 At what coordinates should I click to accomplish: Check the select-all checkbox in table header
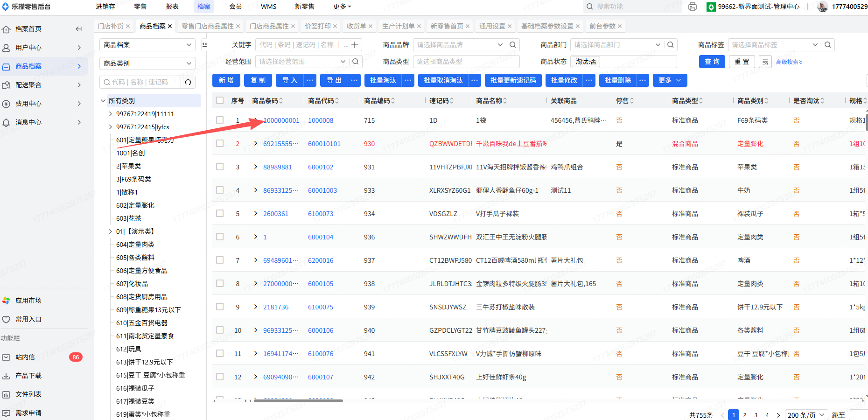[x=220, y=100]
